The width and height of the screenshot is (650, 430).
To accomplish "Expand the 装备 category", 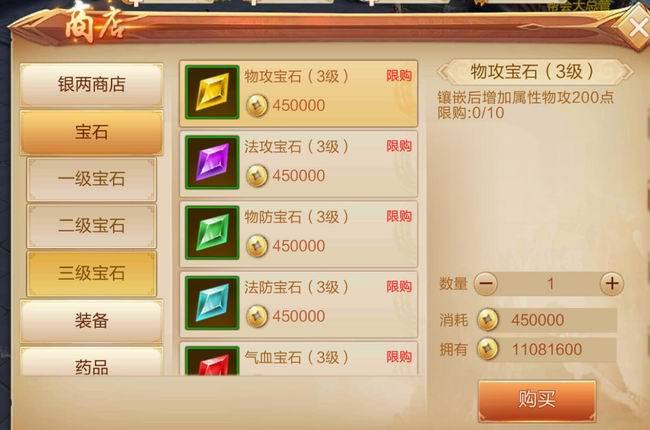I will 92,321.
